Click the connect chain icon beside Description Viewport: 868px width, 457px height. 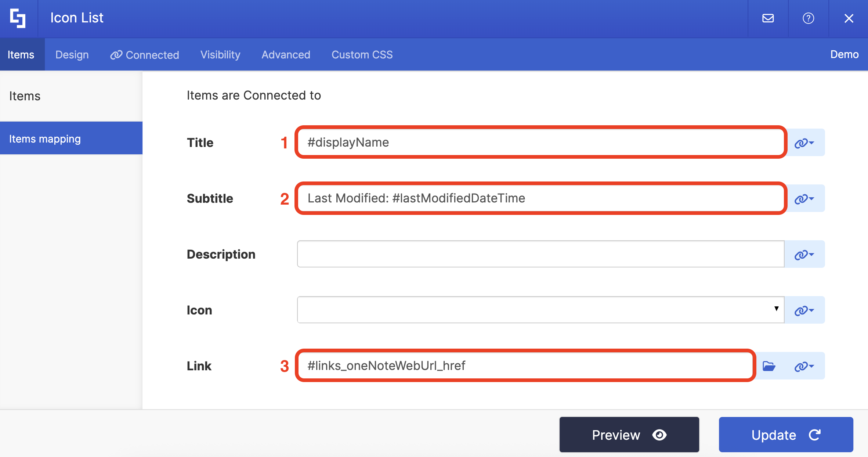pos(804,254)
